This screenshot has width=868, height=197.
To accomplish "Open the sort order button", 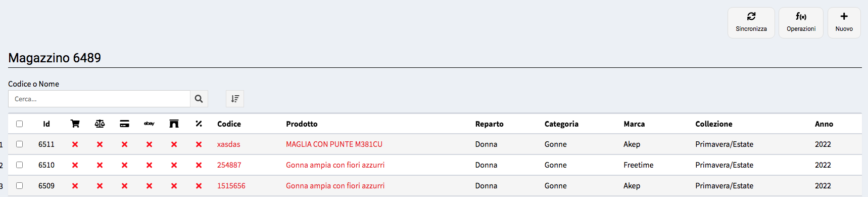I will (x=235, y=99).
